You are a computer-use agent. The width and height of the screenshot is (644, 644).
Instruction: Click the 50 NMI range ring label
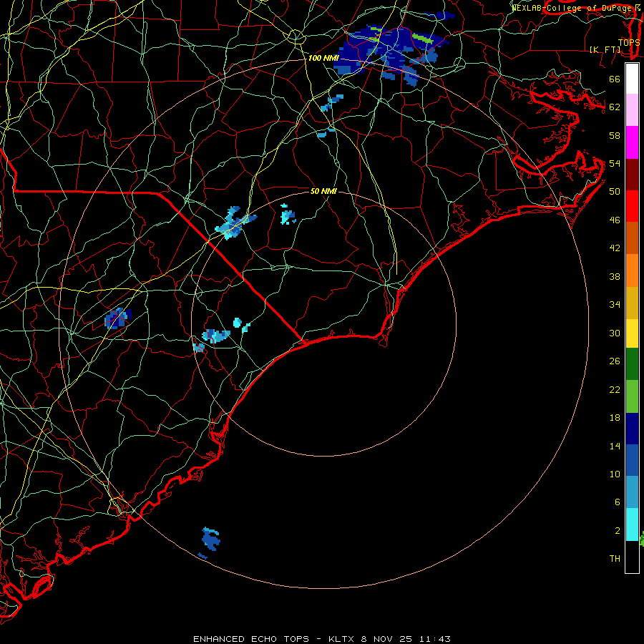[x=323, y=191]
